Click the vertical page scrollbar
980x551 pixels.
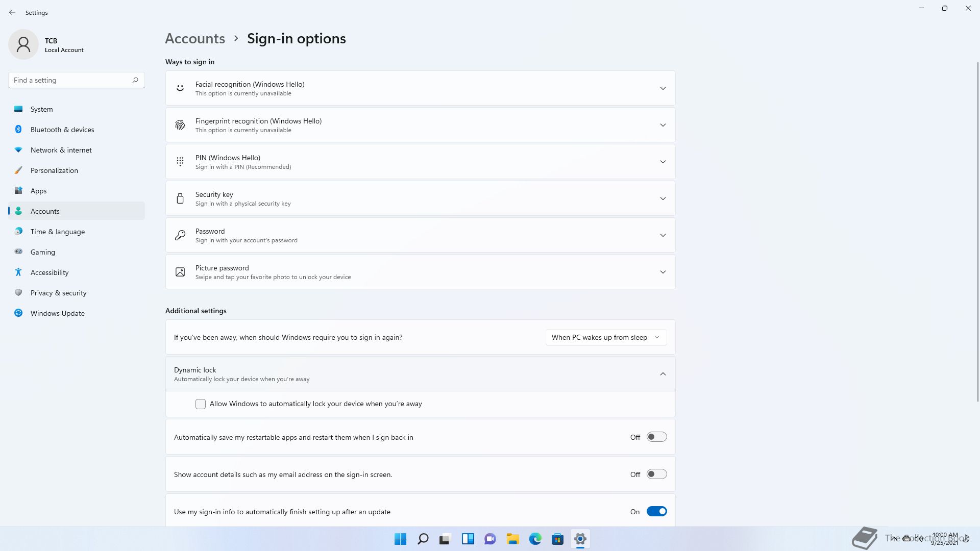pos(978,231)
